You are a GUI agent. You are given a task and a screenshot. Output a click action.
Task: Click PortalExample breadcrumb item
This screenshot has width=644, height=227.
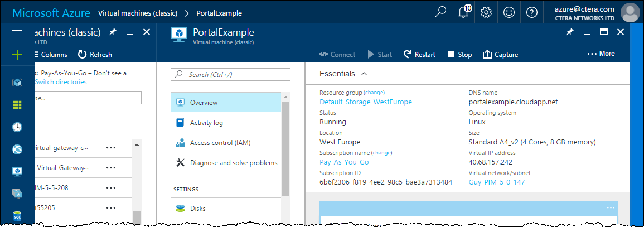[219, 13]
